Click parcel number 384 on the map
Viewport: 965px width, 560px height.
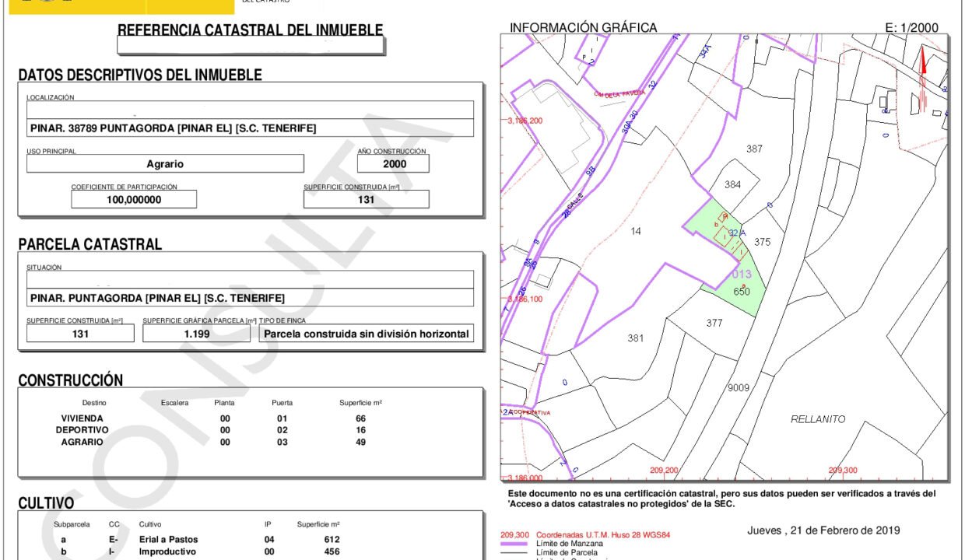(x=732, y=185)
